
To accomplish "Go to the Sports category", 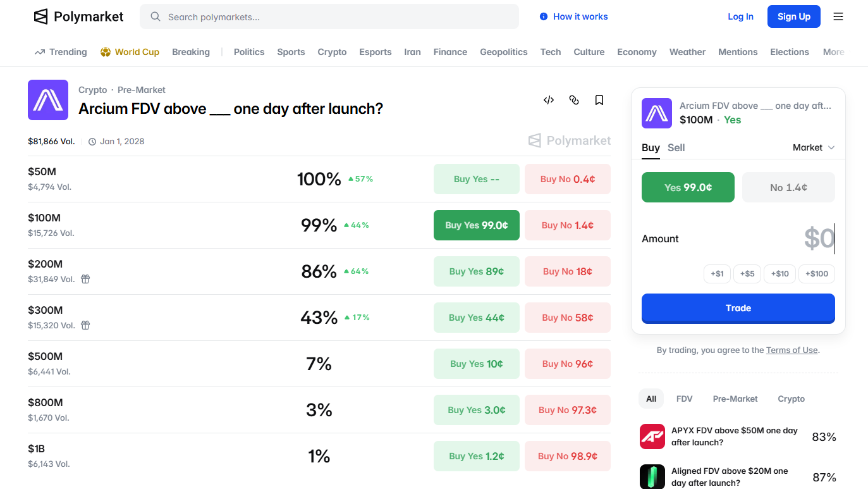I will pyautogui.click(x=291, y=52).
